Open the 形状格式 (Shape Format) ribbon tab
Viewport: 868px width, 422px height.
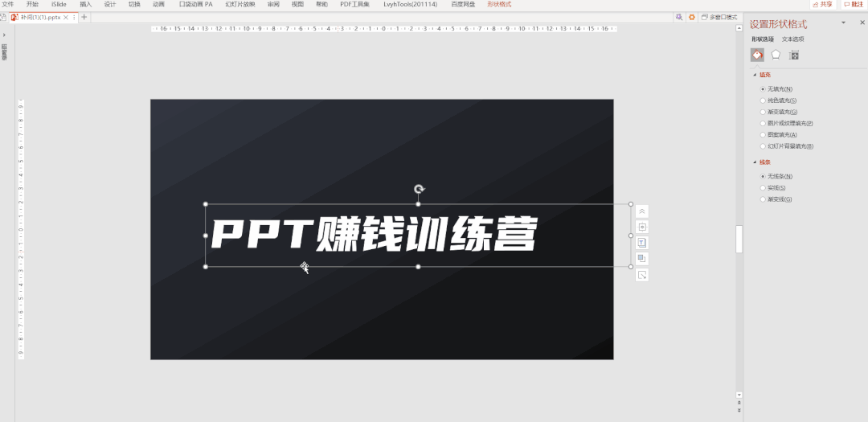click(x=499, y=5)
